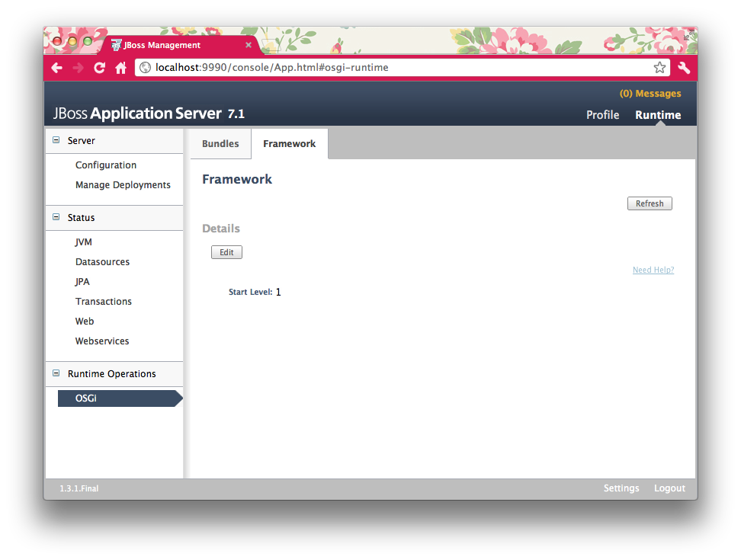Select Datasources status
The width and height of the screenshot is (741, 560).
[102, 261]
